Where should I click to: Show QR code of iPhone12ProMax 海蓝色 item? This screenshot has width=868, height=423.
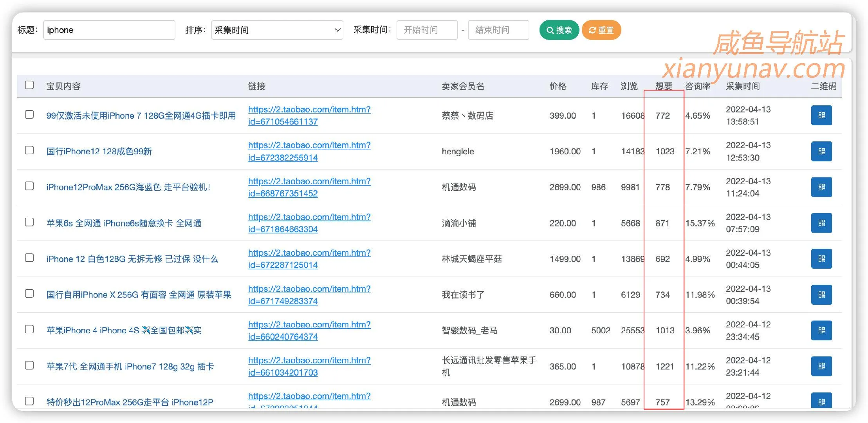[821, 187]
